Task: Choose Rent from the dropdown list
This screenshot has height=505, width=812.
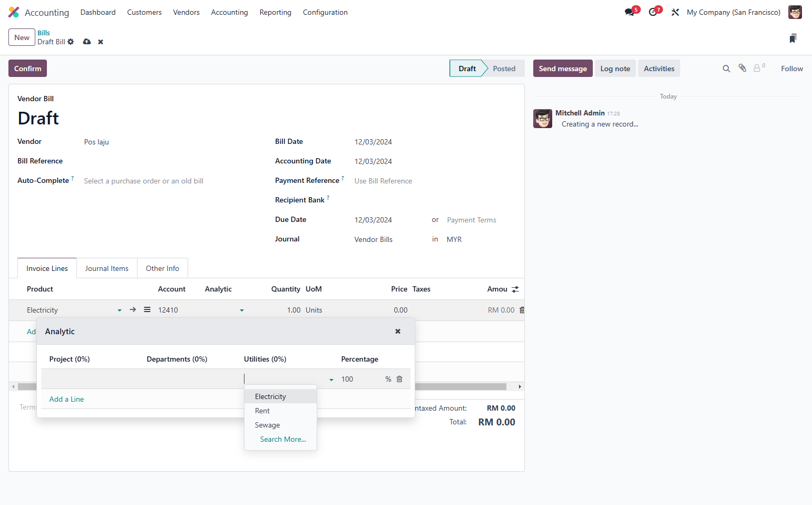Action: [280, 411]
